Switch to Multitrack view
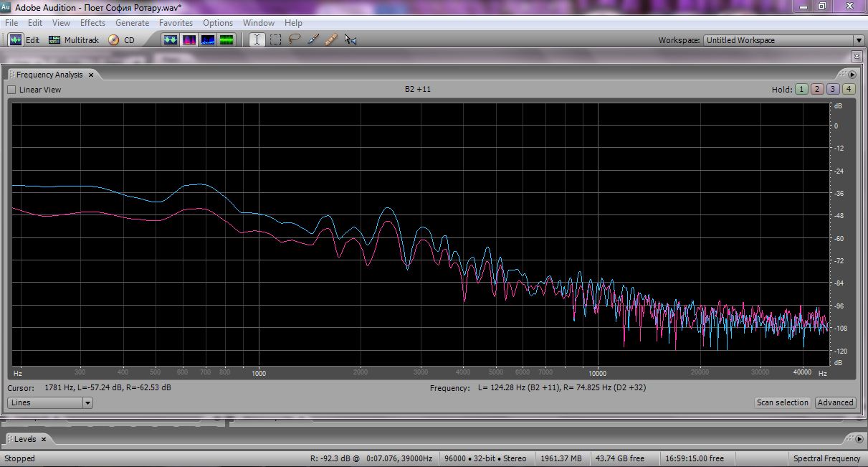This screenshot has width=868, height=467. tap(74, 40)
